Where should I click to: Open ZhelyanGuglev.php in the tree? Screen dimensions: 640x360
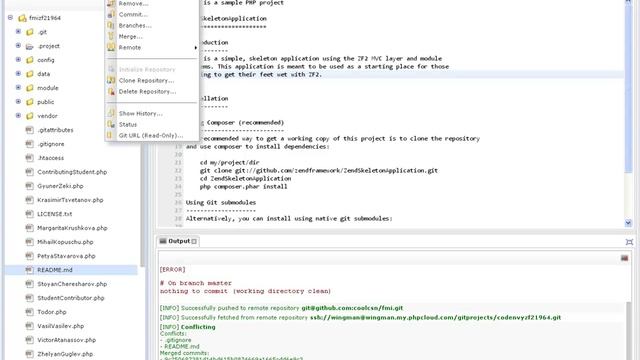tap(65, 354)
